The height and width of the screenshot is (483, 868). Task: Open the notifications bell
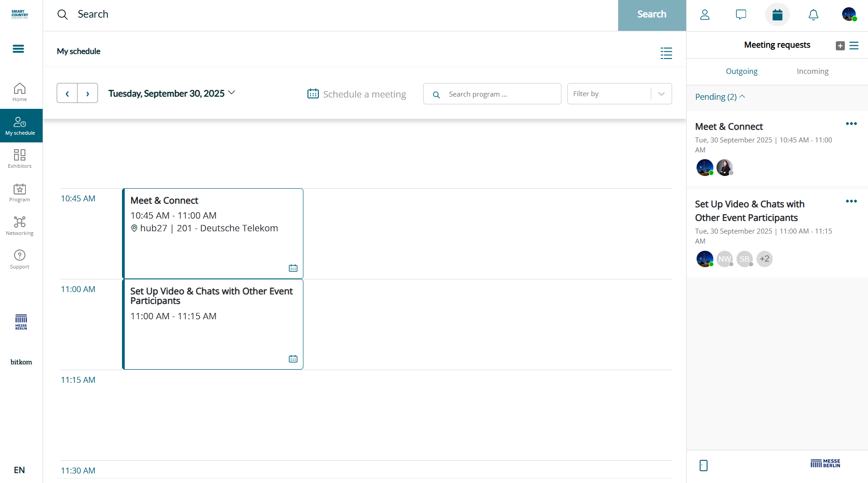tap(814, 15)
